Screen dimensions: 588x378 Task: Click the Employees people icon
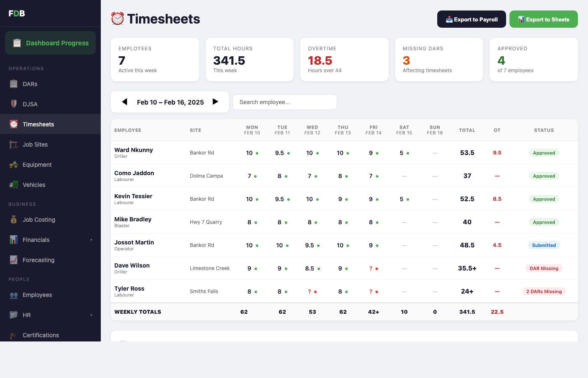(x=14, y=295)
